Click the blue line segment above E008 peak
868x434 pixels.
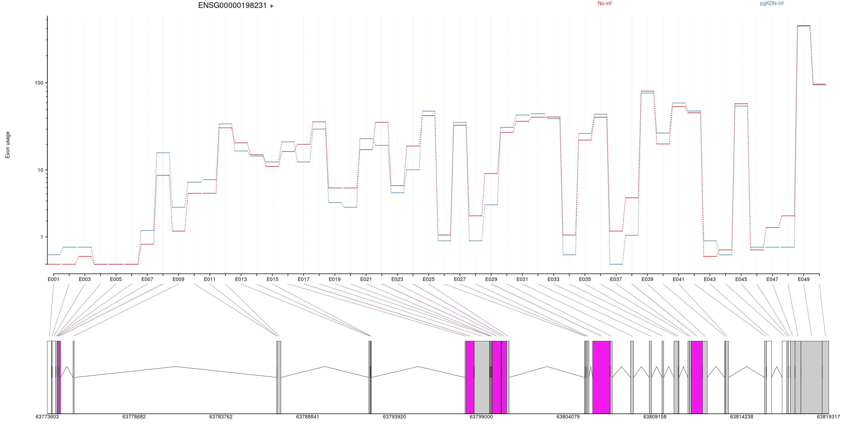click(x=163, y=153)
